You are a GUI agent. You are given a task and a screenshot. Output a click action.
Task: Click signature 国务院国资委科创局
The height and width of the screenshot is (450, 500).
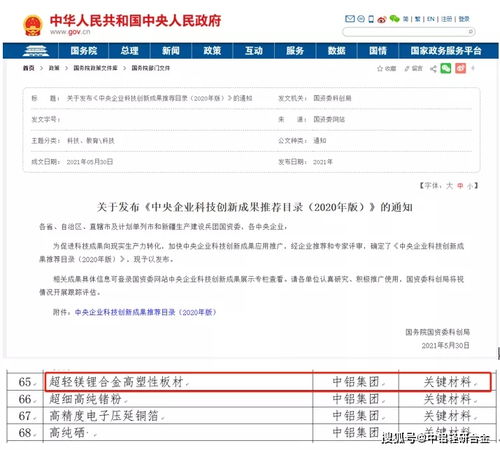[438, 332]
